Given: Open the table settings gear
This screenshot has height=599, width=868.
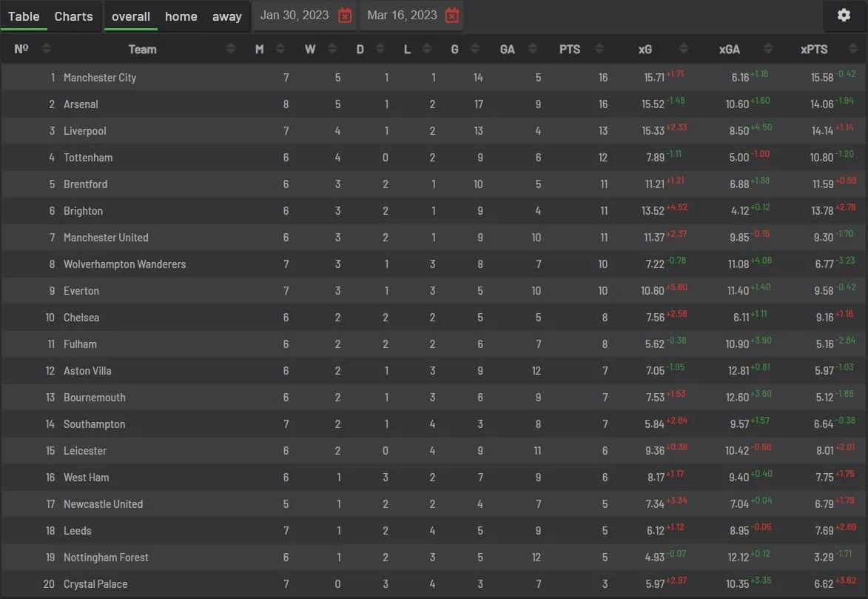Looking at the screenshot, I should (844, 16).
